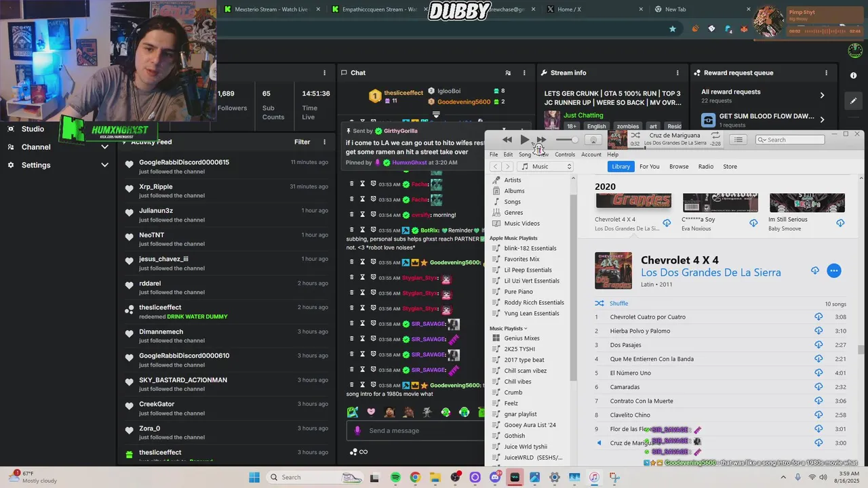
Task: Switch to the Browse tab
Action: [679, 167]
